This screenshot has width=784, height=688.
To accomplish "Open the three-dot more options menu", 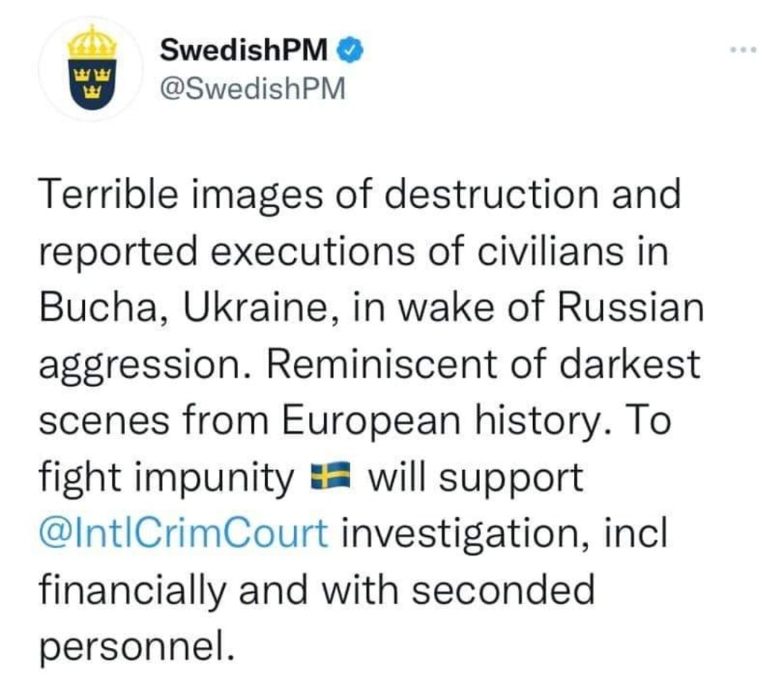I will coord(742,51).
